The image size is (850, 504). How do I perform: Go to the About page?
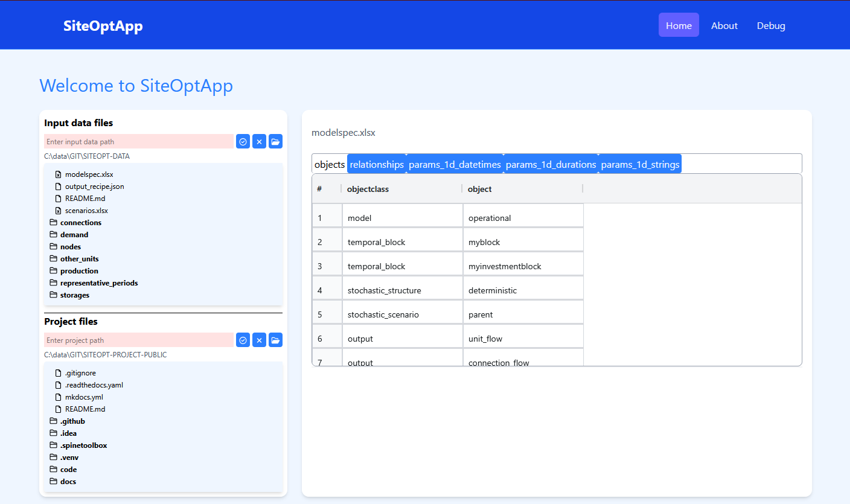click(724, 25)
